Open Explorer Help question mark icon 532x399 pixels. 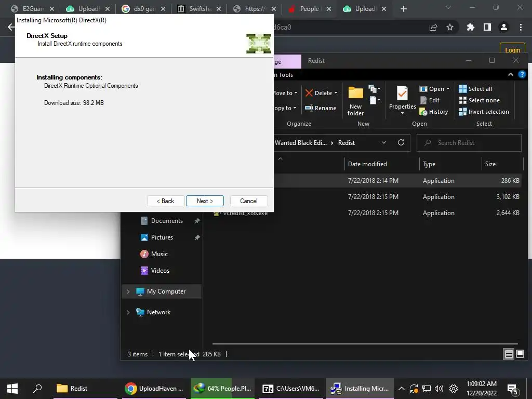click(522, 75)
